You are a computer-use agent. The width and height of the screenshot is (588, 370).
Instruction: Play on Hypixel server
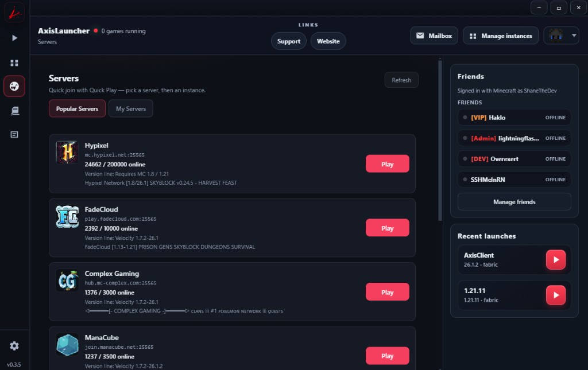388,164
